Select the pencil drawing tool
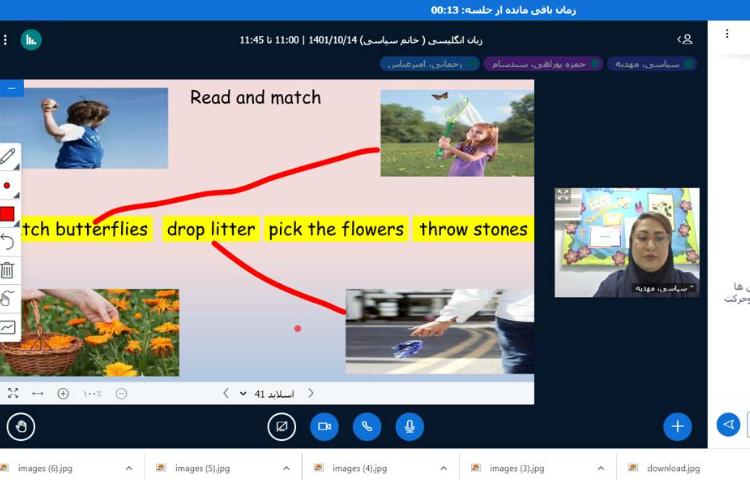This screenshot has height=480, width=750. click(x=8, y=156)
